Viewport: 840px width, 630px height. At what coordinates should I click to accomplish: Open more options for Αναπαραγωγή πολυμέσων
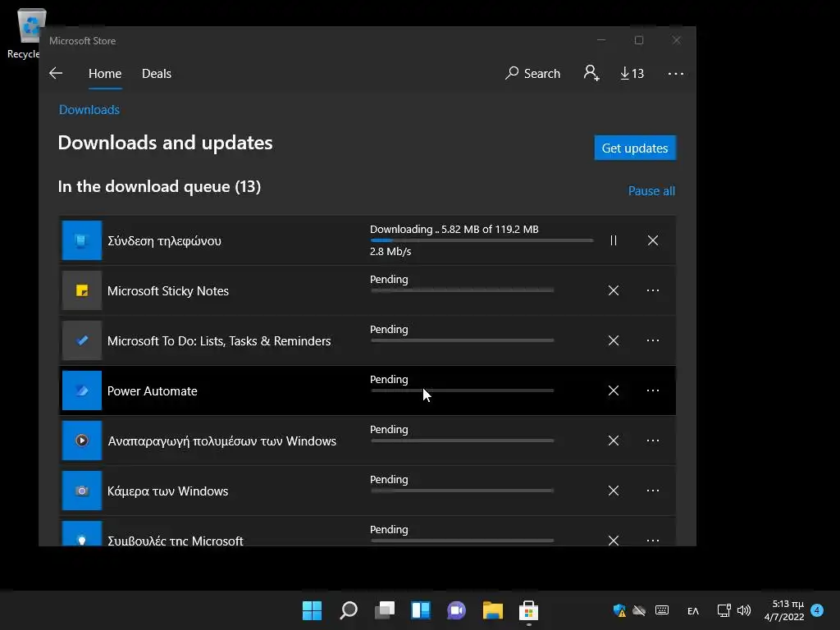652,441
